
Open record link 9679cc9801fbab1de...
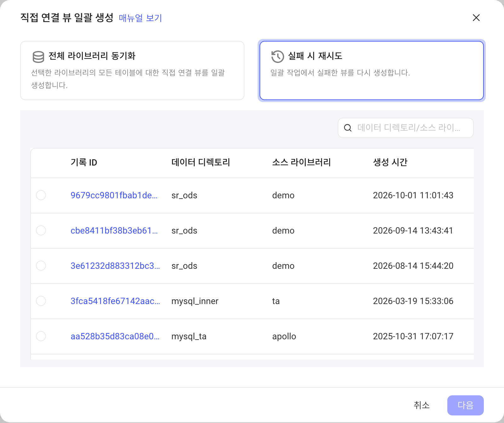[x=114, y=195]
